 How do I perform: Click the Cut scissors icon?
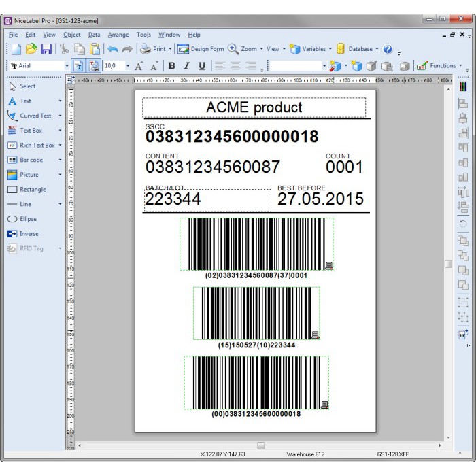[x=64, y=49]
